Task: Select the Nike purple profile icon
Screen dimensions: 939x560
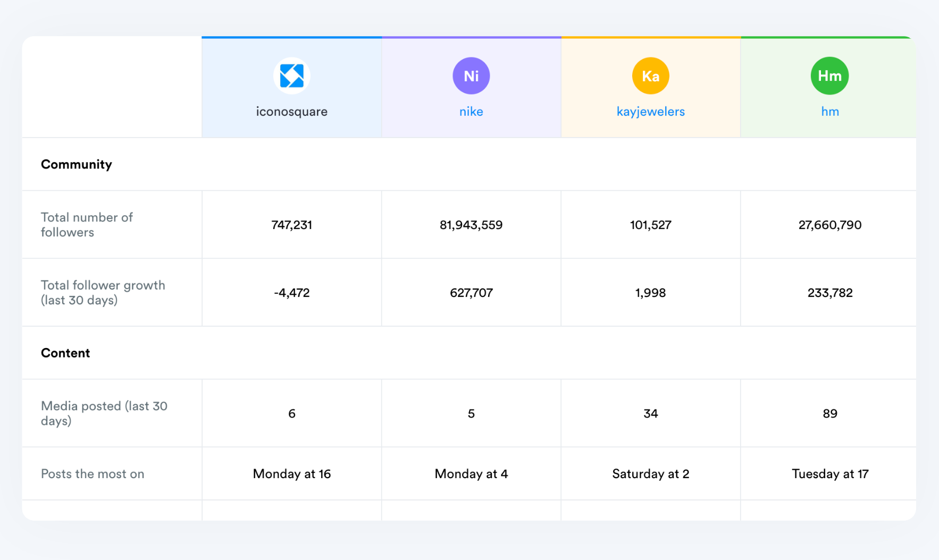Action: pos(471,75)
